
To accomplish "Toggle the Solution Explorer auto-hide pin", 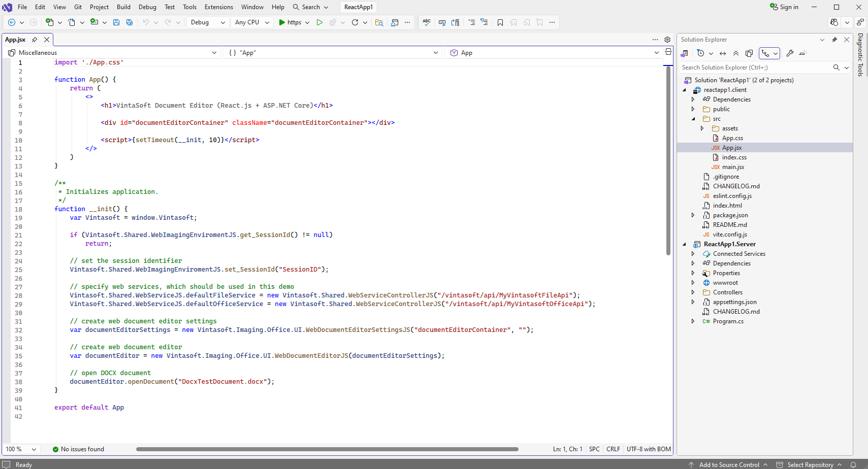I will point(834,40).
